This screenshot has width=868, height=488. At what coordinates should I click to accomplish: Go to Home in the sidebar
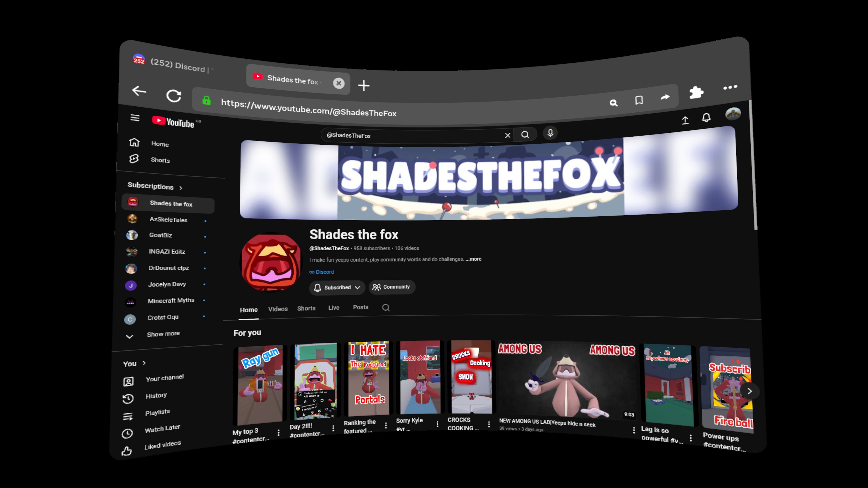pos(160,144)
